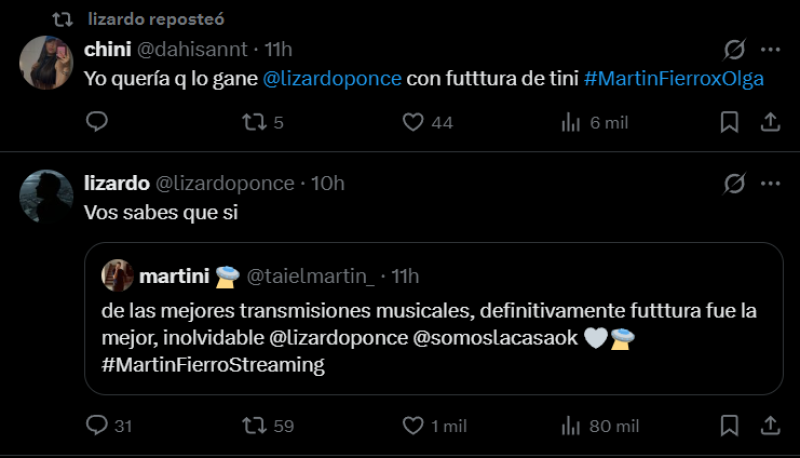Open @lizardoponce mention in chini's tweet
800x458 pixels.
331,77
